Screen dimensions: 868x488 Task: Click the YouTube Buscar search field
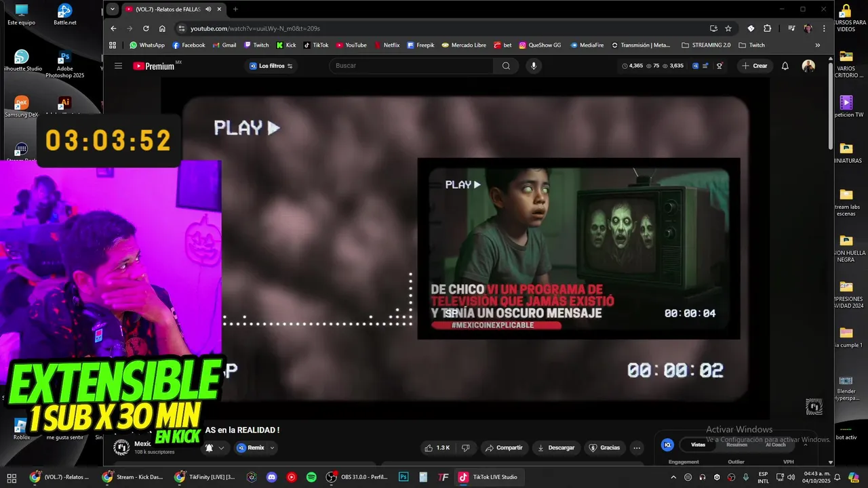tap(411, 66)
